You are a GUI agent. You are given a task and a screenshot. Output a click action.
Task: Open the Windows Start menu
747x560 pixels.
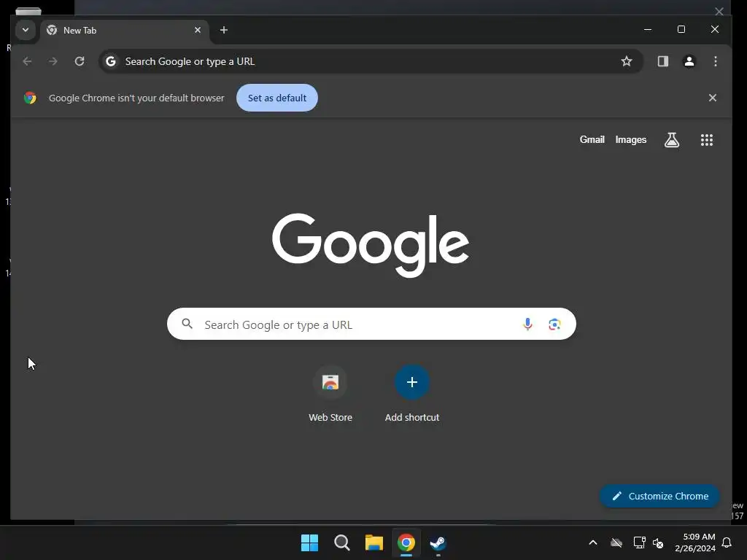(309, 542)
